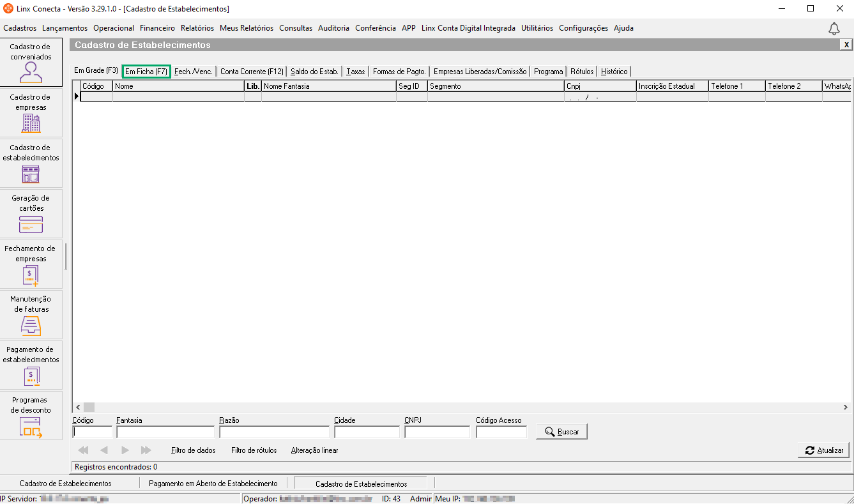The height and width of the screenshot is (504, 854).
Task: Open Filtro de dados
Action: (194, 450)
